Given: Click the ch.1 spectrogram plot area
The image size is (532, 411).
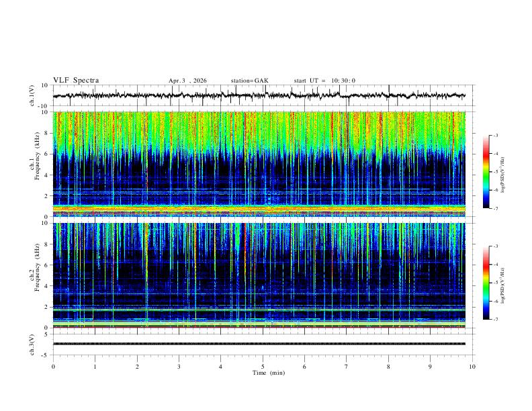Looking at the screenshot, I should [259, 164].
